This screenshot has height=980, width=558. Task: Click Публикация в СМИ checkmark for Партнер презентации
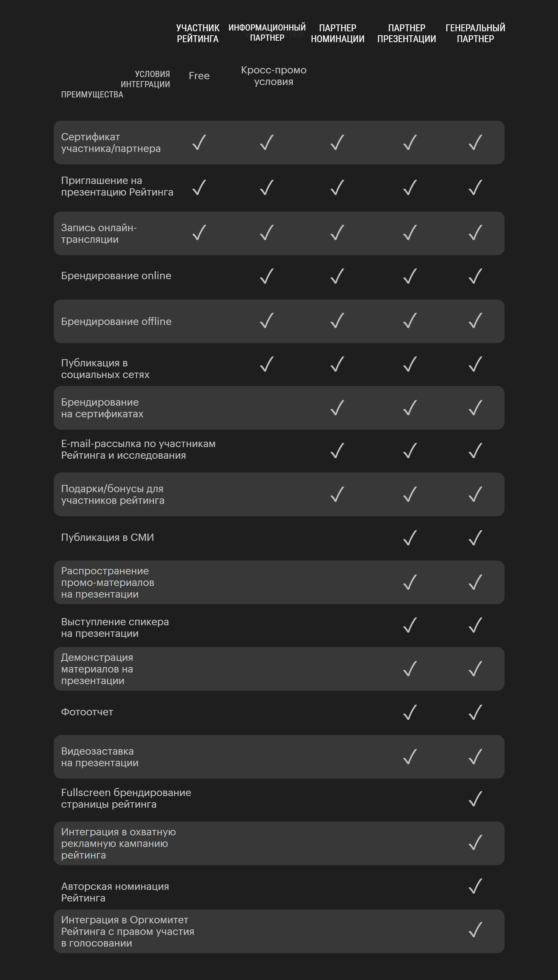pyautogui.click(x=410, y=538)
